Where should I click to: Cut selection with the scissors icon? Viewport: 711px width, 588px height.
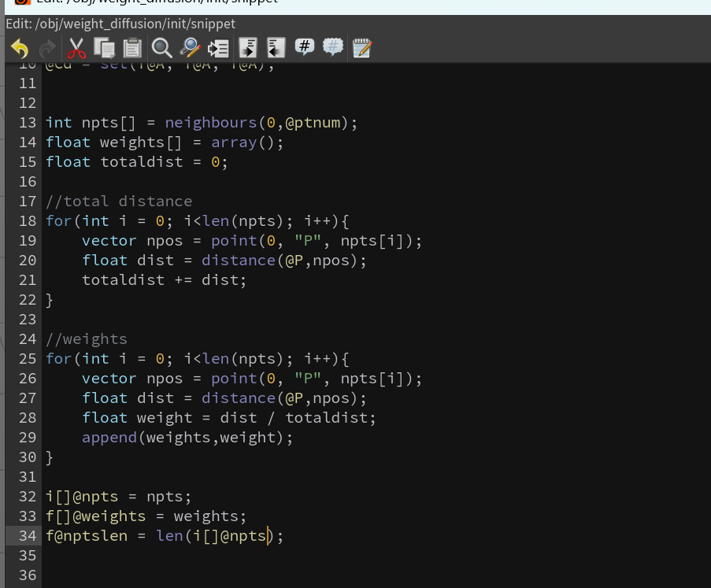point(76,48)
